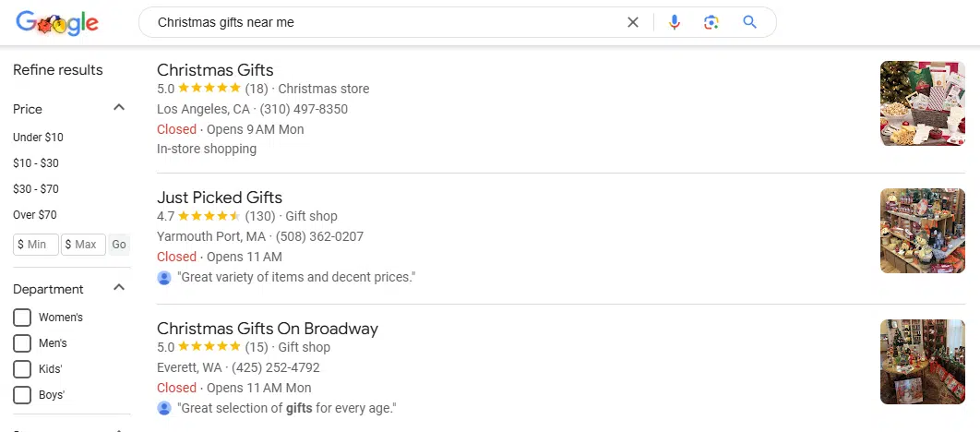Viewport: 980px width, 432px height.
Task: Check the Women's department checkbox
Action: pyautogui.click(x=22, y=318)
